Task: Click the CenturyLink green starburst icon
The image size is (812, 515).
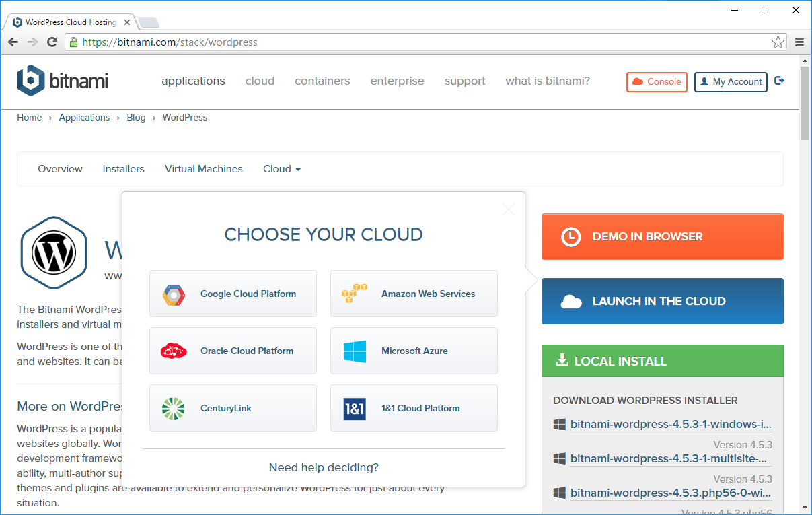Action: pos(174,409)
